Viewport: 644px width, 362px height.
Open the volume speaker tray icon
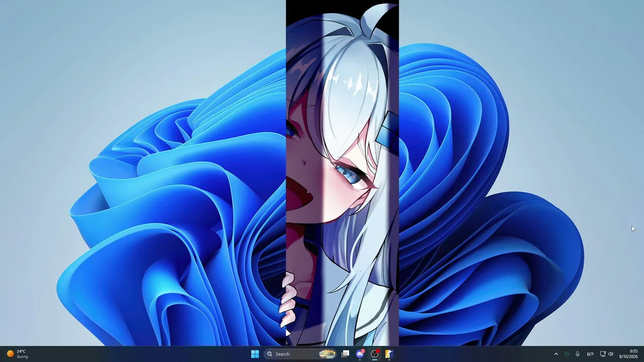611,354
